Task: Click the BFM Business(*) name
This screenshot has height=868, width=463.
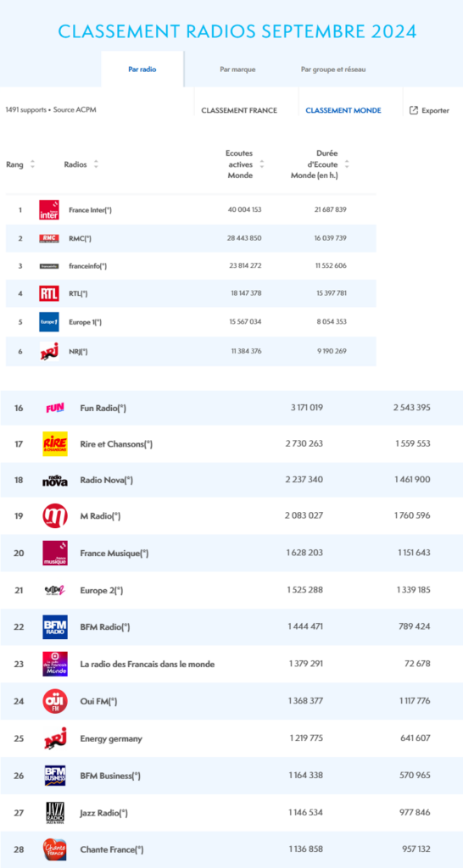Action: (x=110, y=776)
